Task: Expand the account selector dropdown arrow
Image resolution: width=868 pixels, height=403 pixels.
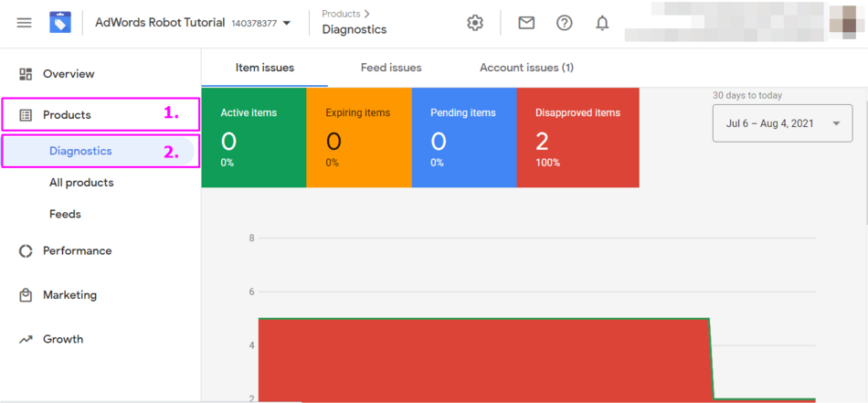Action: point(287,23)
